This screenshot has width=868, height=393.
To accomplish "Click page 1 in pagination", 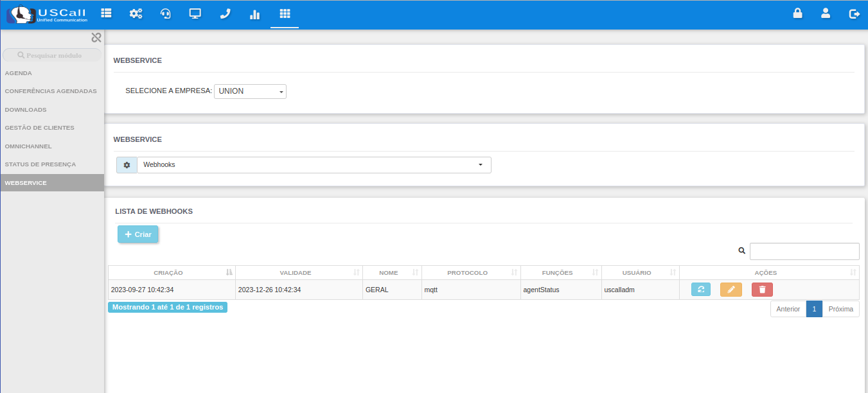I will point(814,309).
